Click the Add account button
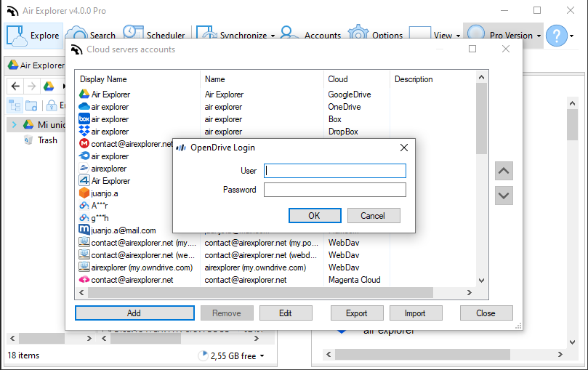Viewport: 588px width, 370px height. [134, 313]
